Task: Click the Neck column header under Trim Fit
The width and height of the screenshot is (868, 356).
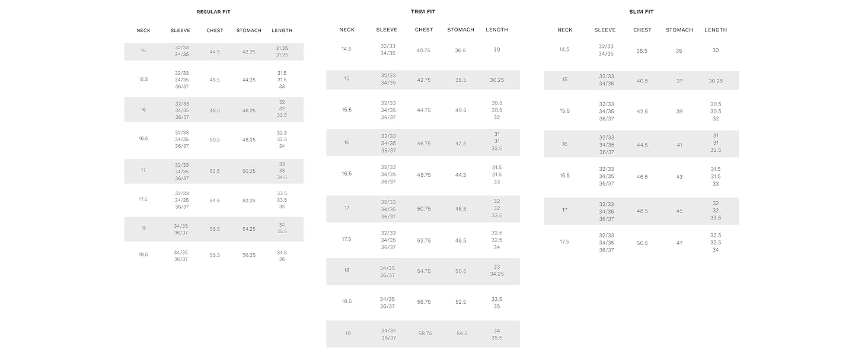Action: 347,30
